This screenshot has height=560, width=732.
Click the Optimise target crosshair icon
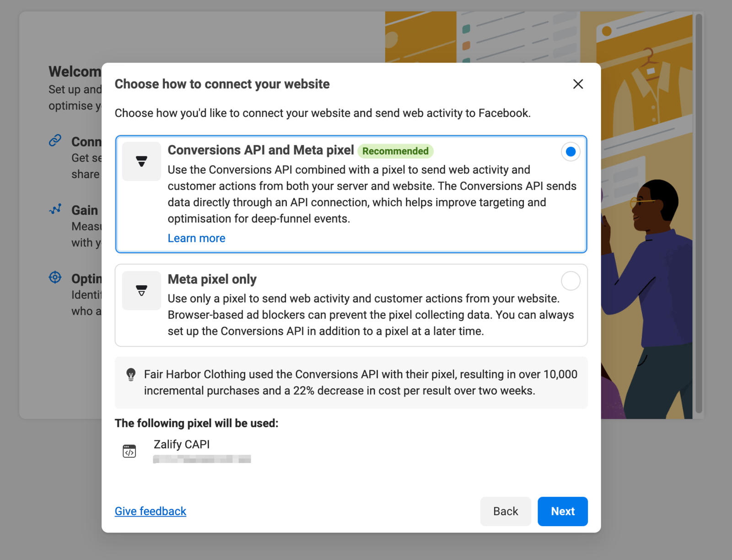55,277
